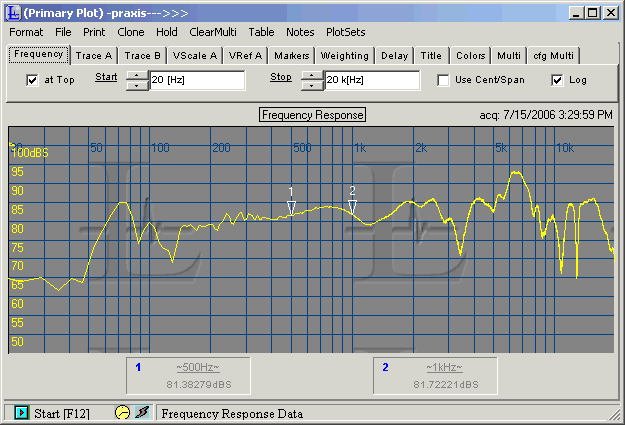Toggle the 'at Top' checkbox

coord(33,80)
